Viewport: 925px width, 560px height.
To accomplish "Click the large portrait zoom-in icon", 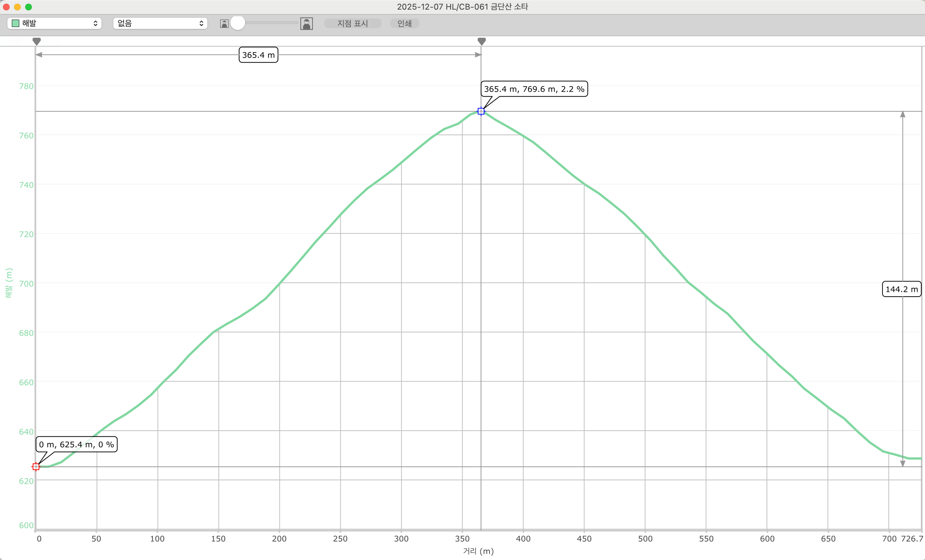I will pyautogui.click(x=306, y=24).
